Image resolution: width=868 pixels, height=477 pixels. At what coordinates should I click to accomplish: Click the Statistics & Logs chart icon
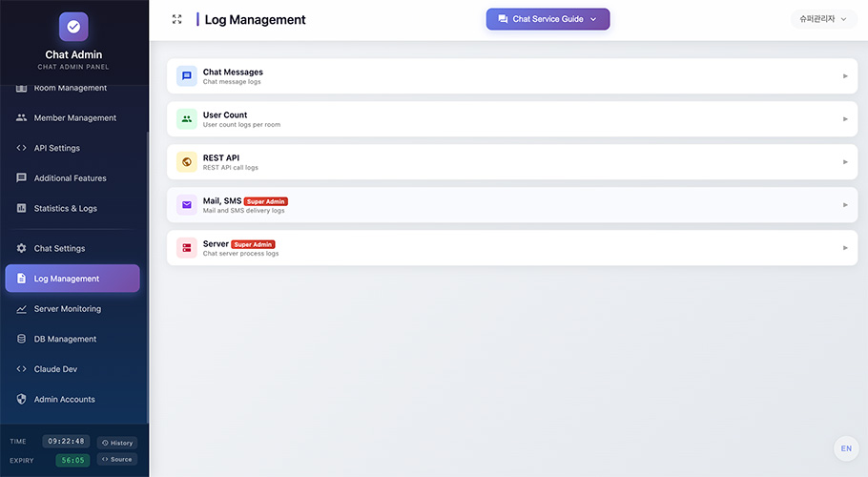pos(21,208)
